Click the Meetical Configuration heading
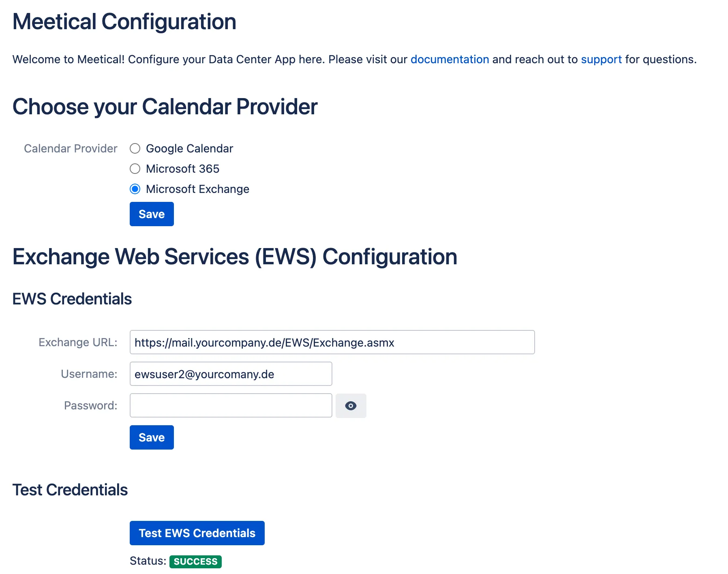This screenshot has height=574, width=728. point(124,21)
